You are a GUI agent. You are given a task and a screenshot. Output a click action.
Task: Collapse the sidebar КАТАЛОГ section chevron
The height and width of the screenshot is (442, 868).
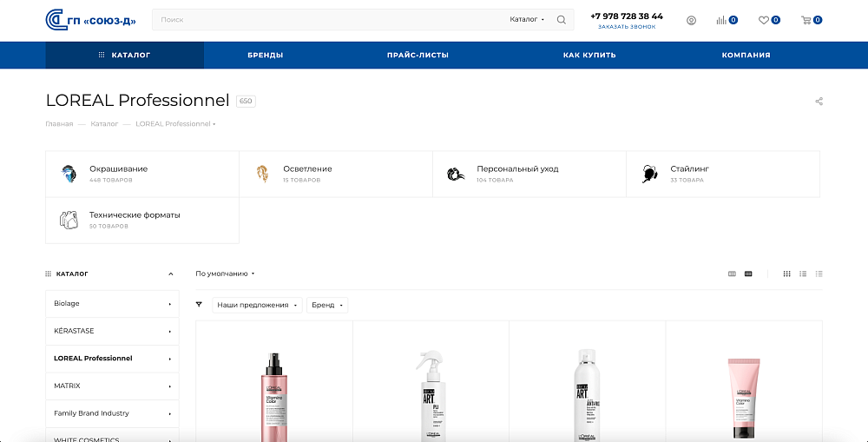pyautogui.click(x=170, y=274)
